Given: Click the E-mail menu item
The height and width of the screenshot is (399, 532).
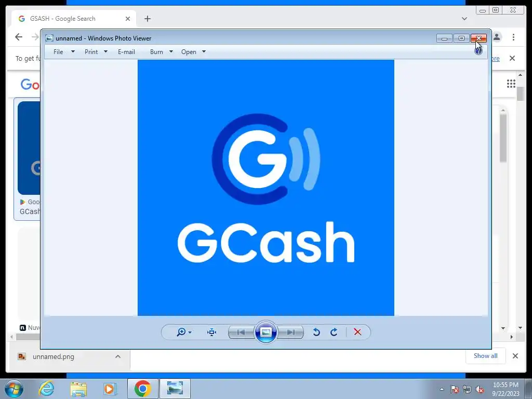Looking at the screenshot, I should point(127,51).
